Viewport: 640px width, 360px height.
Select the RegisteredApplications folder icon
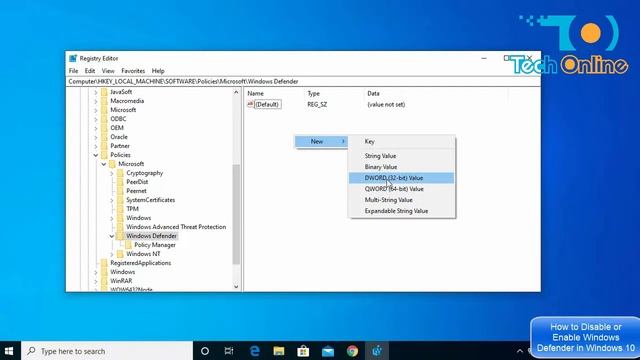[104, 263]
